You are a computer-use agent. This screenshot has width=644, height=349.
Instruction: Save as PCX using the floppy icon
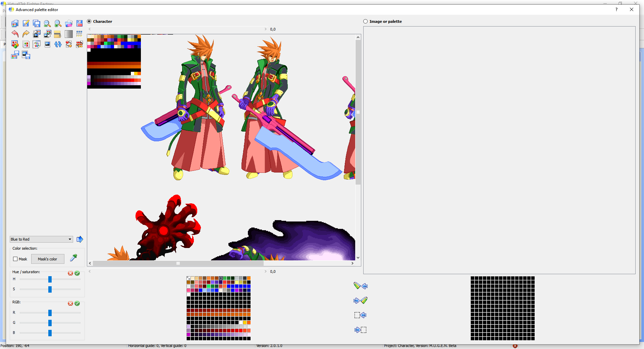pos(79,23)
